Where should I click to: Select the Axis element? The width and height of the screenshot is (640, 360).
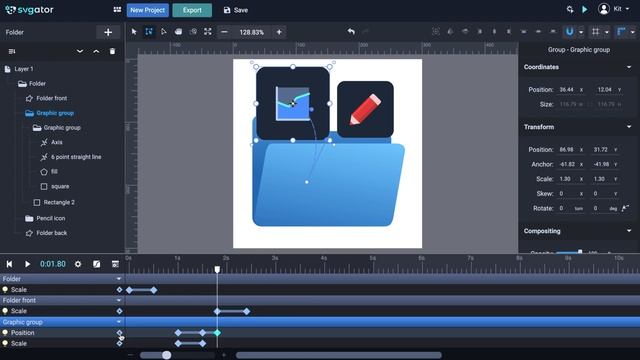click(x=57, y=142)
